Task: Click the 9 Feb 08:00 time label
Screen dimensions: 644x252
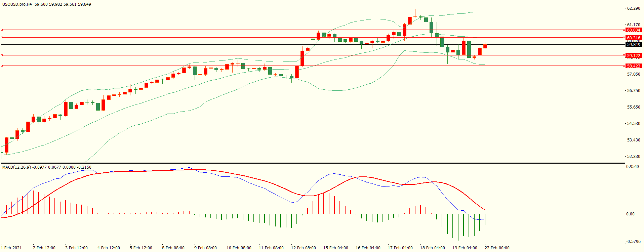Action: click(x=205, y=248)
